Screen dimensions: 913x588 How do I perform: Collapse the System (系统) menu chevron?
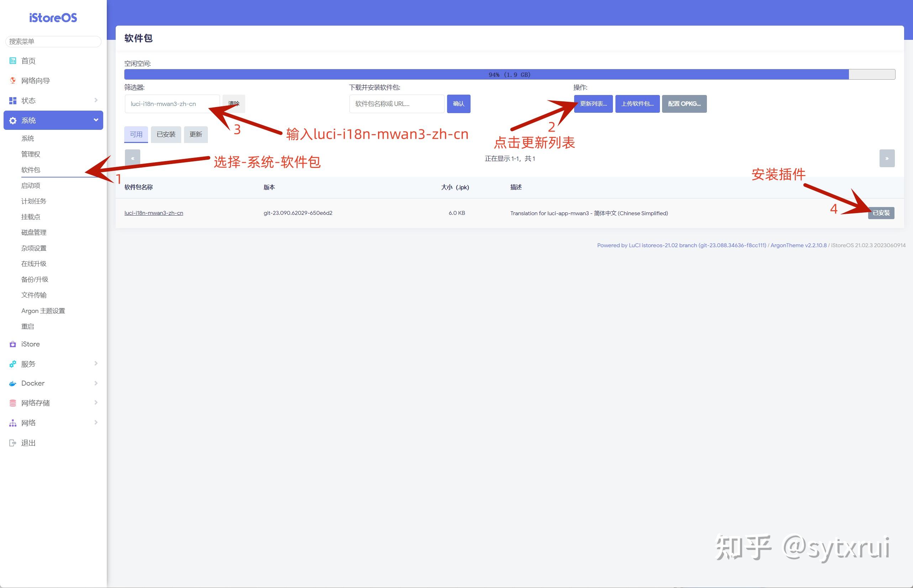(x=96, y=120)
